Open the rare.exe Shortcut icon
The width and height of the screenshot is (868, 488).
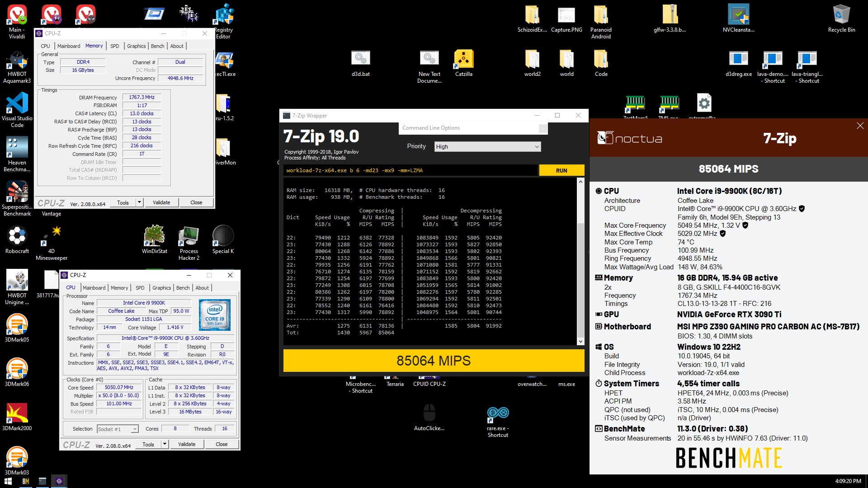[x=498, y=422]
